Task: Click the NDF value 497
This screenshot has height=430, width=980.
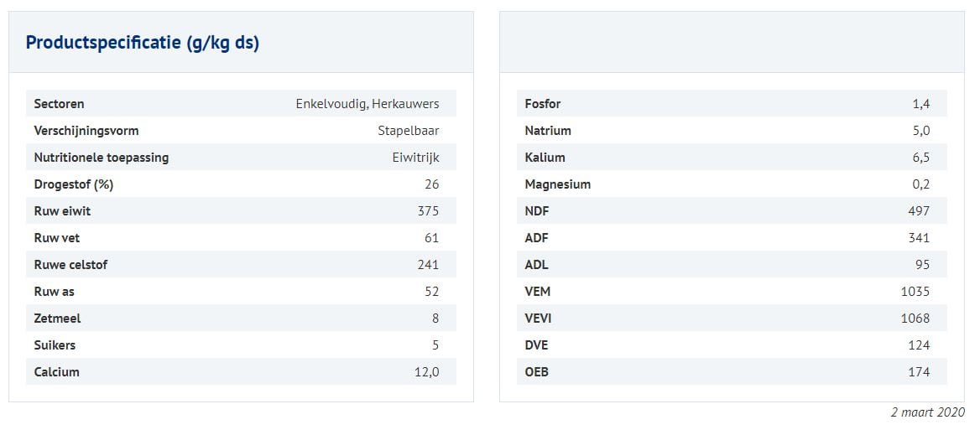Action: coord(919,211)
